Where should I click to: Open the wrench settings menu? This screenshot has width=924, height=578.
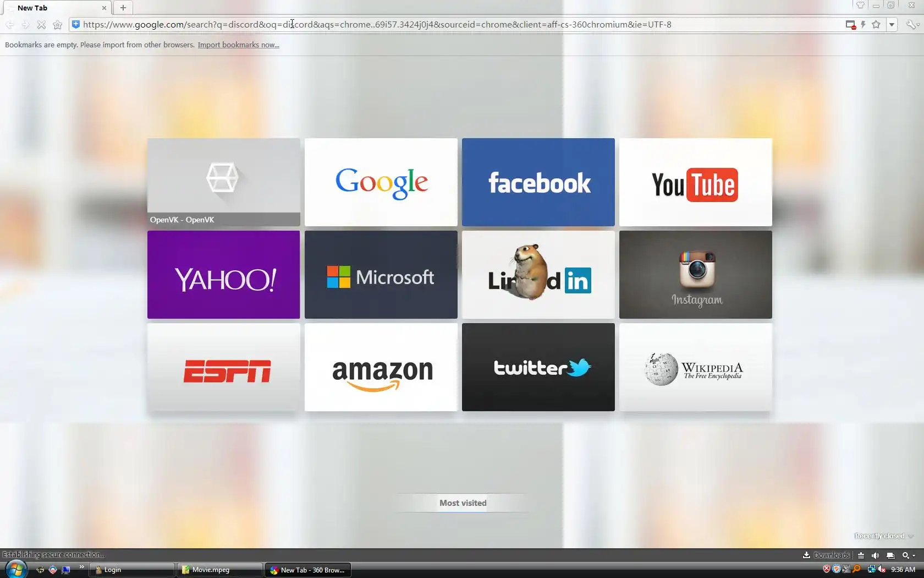911,24
